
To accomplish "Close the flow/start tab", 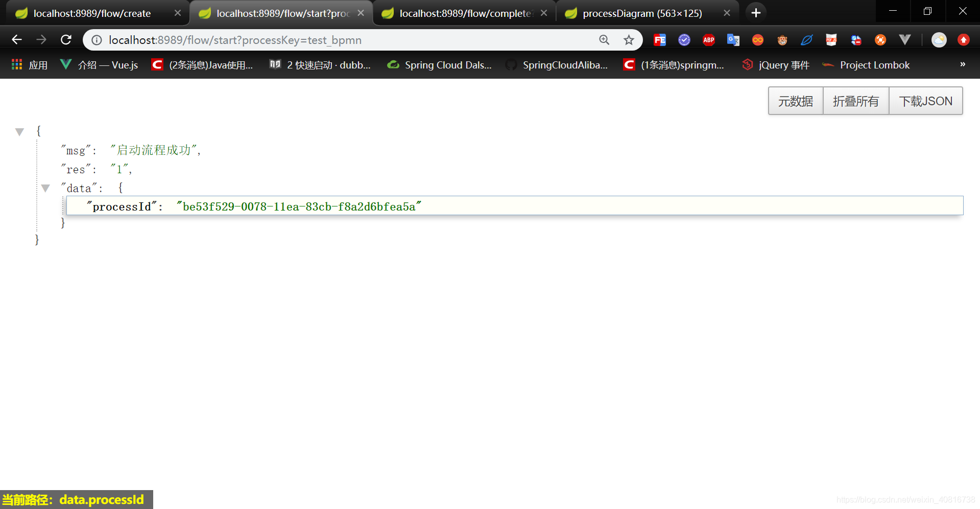I will (x=361, y=13).
